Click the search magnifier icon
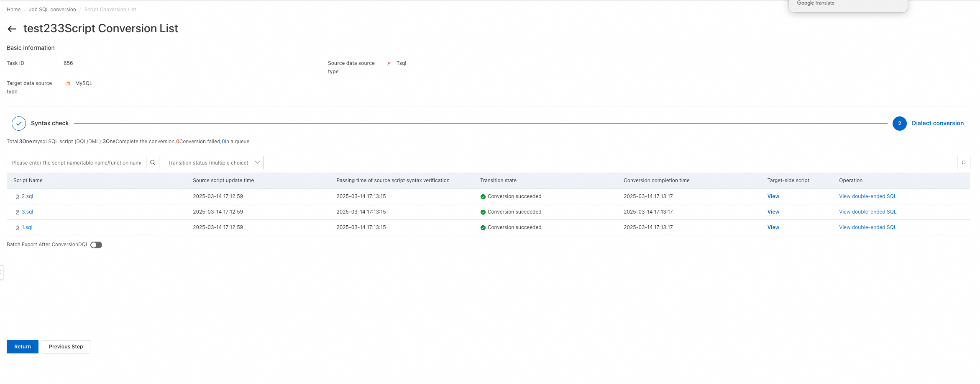Image resolution: width=980 pixels, height=384 pixels. [x=153, y=162]
